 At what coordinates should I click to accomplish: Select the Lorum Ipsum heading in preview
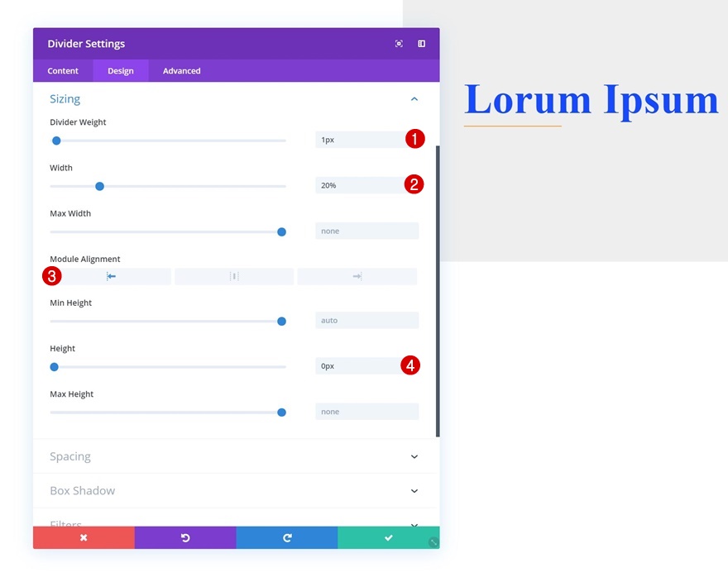point(591,100)
